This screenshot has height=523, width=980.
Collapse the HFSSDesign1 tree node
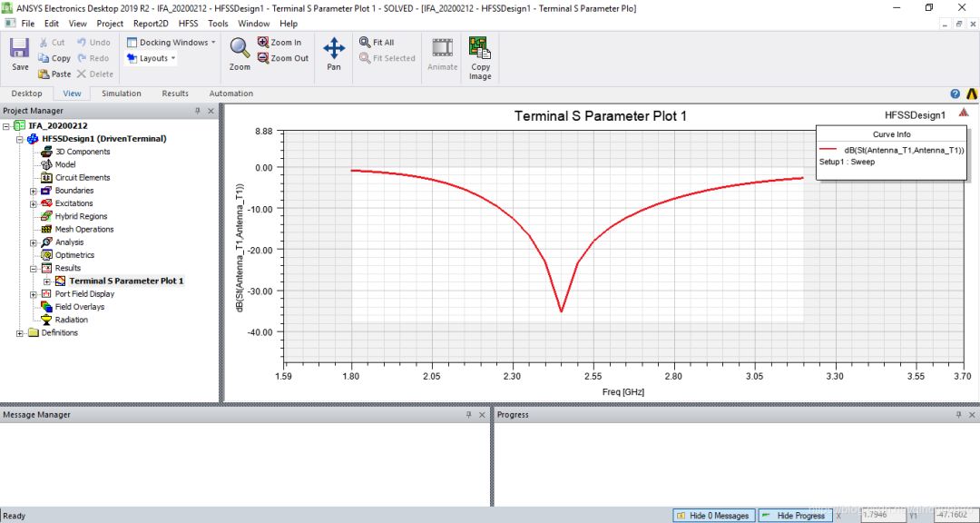pos(20,139)
